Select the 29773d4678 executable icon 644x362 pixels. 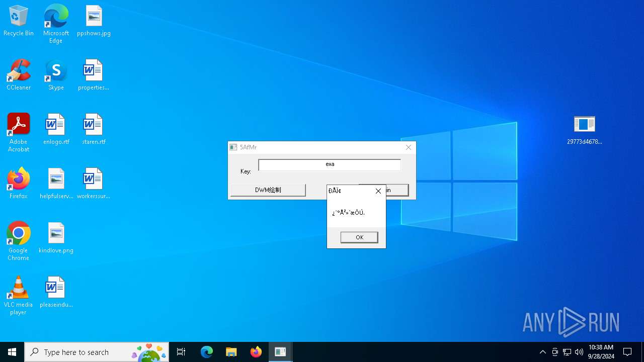pos(584,130)
